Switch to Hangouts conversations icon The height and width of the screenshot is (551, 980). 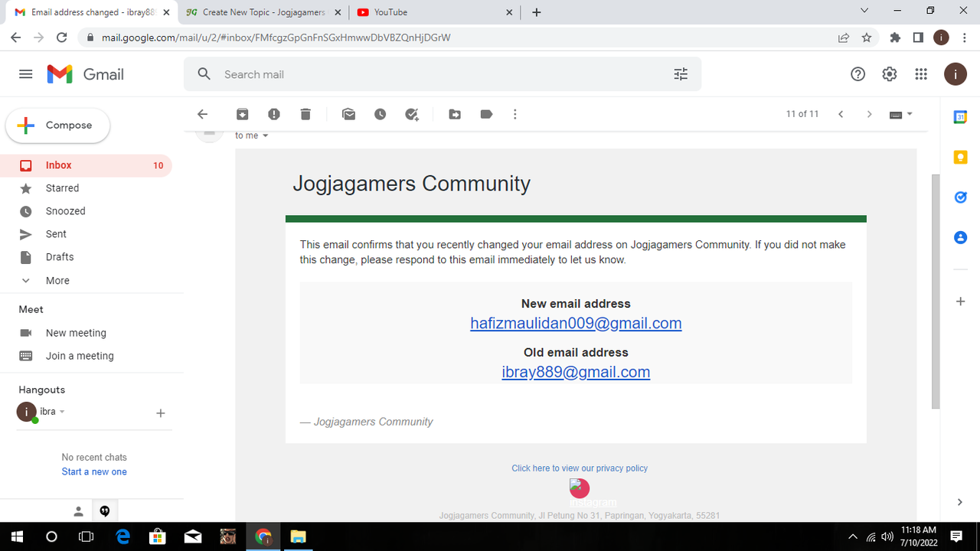pyautogui.click(x=105, y=511)
